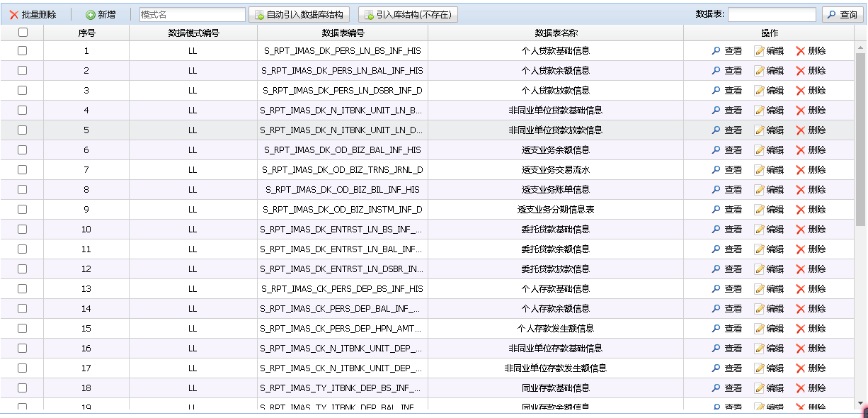Click the magnifier view icon in row 1
The image size is (868, 418).
pos(716,51)
